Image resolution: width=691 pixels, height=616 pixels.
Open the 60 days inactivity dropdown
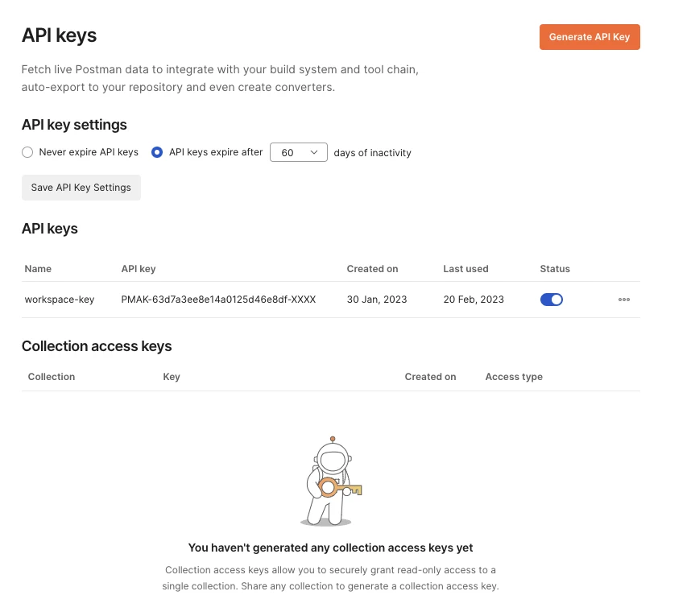[299, 152]
